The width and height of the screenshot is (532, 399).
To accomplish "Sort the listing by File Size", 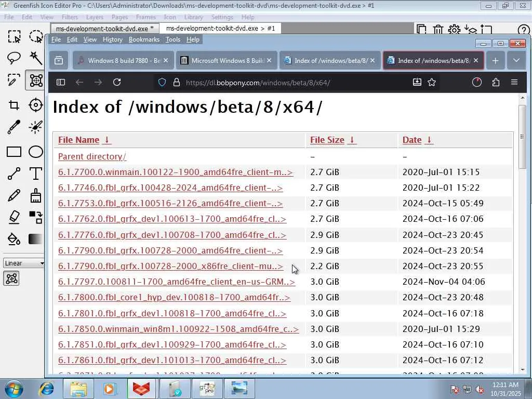I will [332, 140].
